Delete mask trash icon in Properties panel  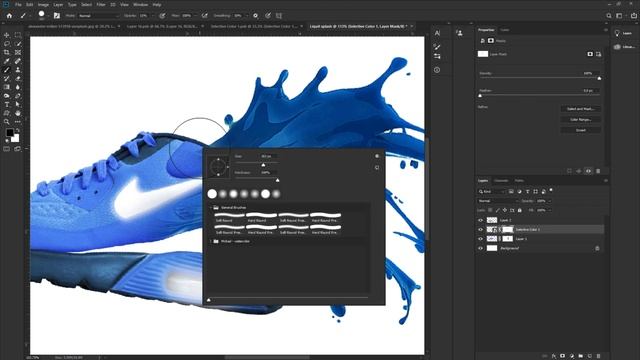598,171
